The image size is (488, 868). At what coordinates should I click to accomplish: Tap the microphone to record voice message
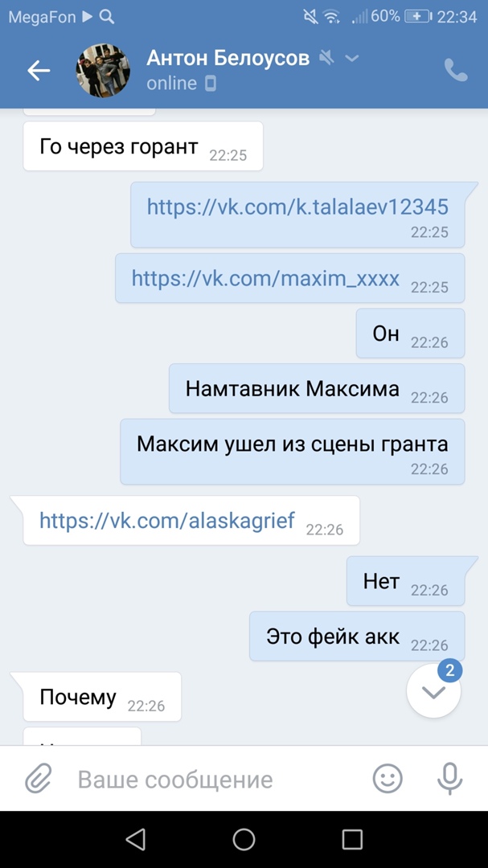pos(449,779)
